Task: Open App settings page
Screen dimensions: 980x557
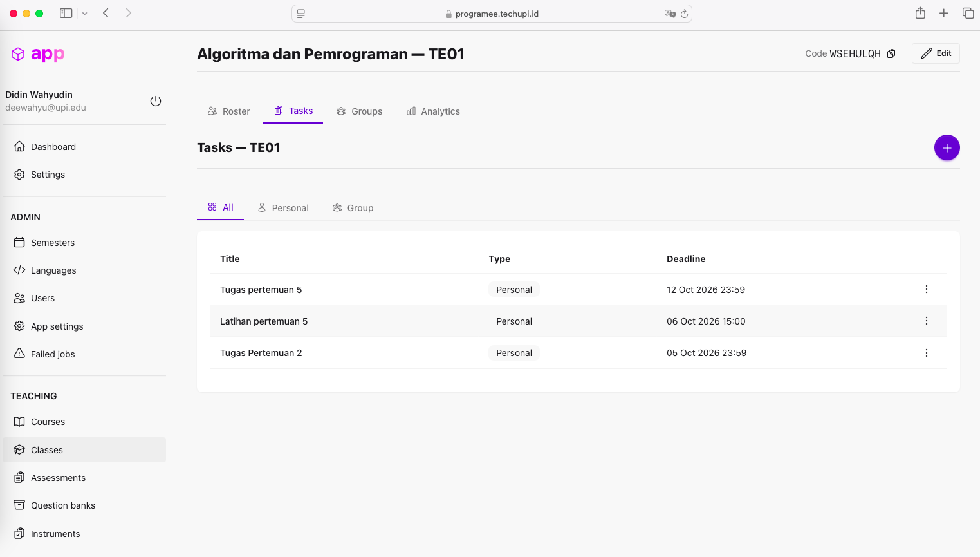Action: pos(84,326)
